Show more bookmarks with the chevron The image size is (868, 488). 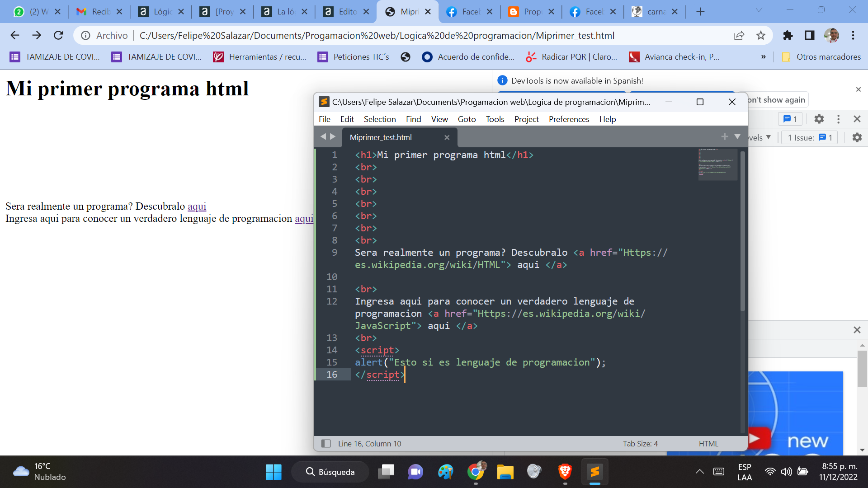764,57
